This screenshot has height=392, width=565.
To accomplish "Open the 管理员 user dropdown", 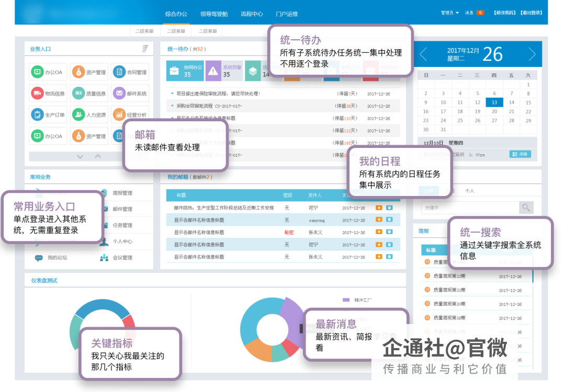I will click(x=449, y=13).
